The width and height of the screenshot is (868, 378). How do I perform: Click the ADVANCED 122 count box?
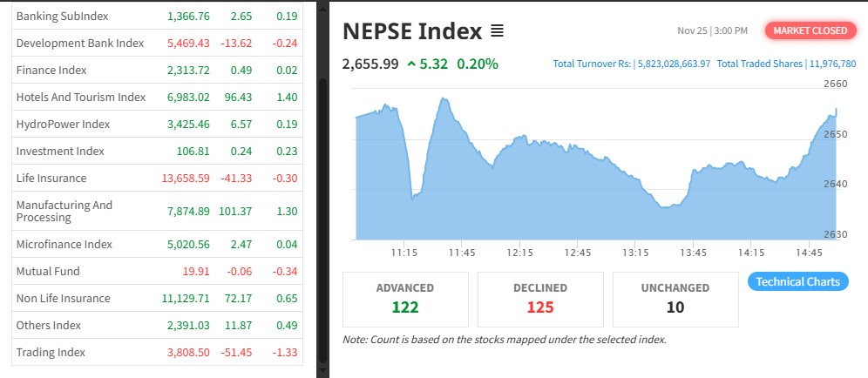[x=404, y=298]
